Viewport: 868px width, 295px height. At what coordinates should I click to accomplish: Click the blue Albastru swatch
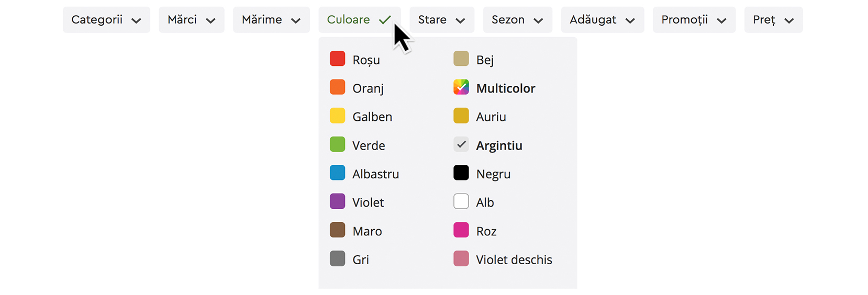(337, 173)
